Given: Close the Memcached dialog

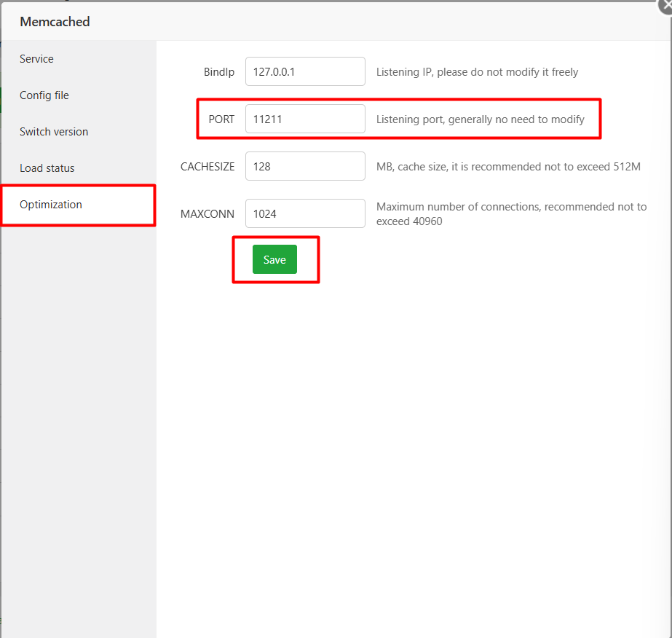Looking at the screenshot, I should [x=667, y=6].
